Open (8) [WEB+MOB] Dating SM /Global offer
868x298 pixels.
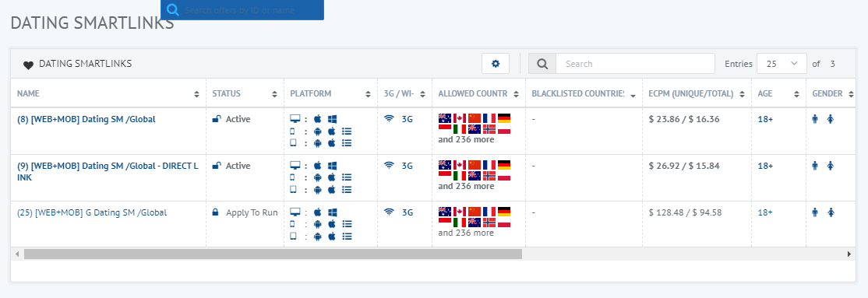86,119
